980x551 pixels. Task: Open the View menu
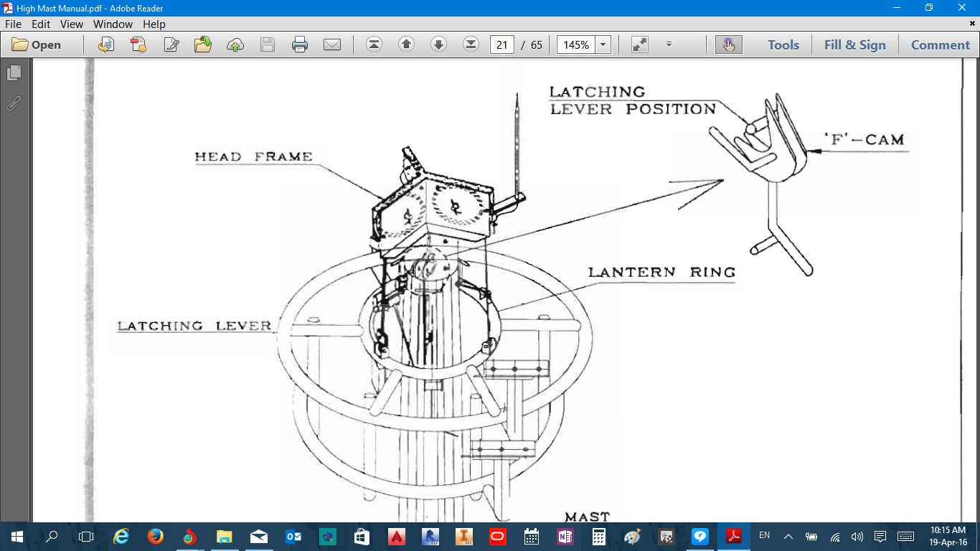point(72,24)
